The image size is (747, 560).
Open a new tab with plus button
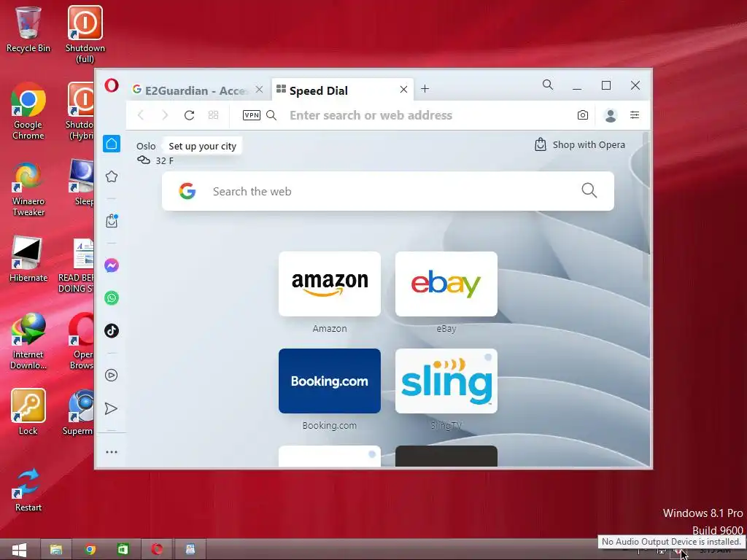coord(425,89)
